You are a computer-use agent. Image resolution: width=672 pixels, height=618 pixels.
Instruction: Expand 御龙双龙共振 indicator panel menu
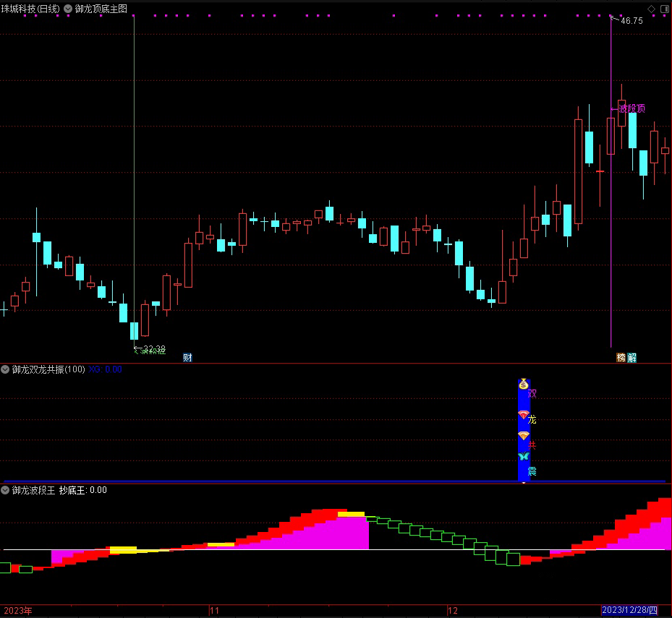(x=5, y=369)
